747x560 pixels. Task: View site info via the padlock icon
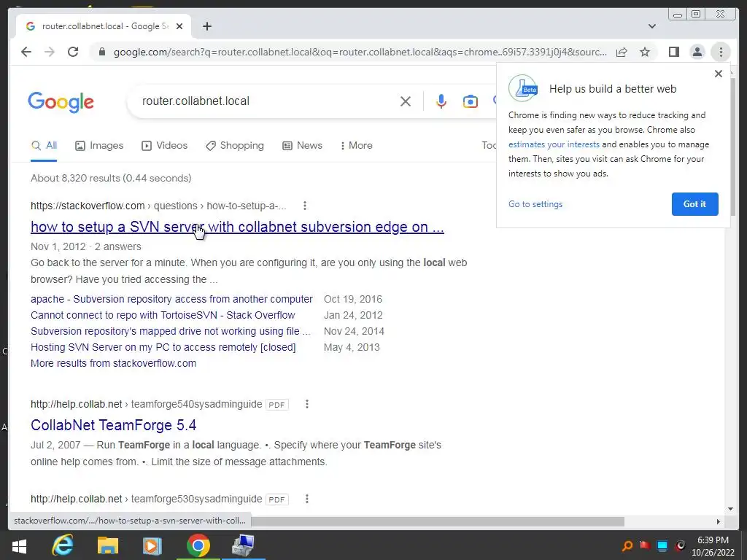[x=101, y=52]
